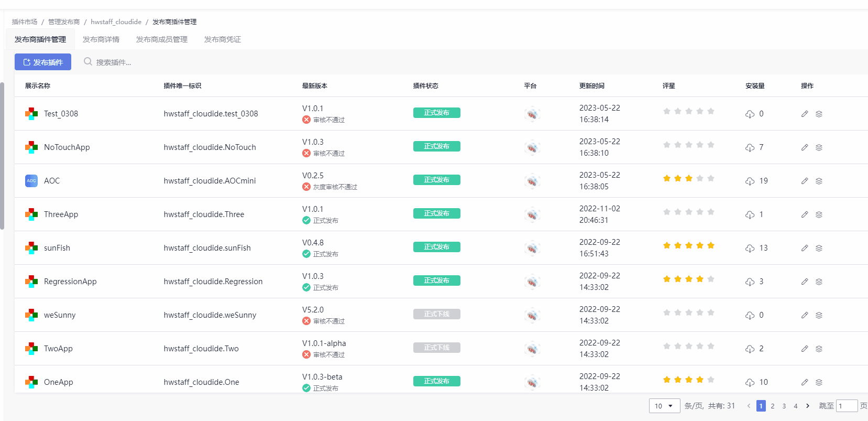868x421 pixels.
Task: Switch to 发布商详情 tab
Action: [x=101, y=39]
